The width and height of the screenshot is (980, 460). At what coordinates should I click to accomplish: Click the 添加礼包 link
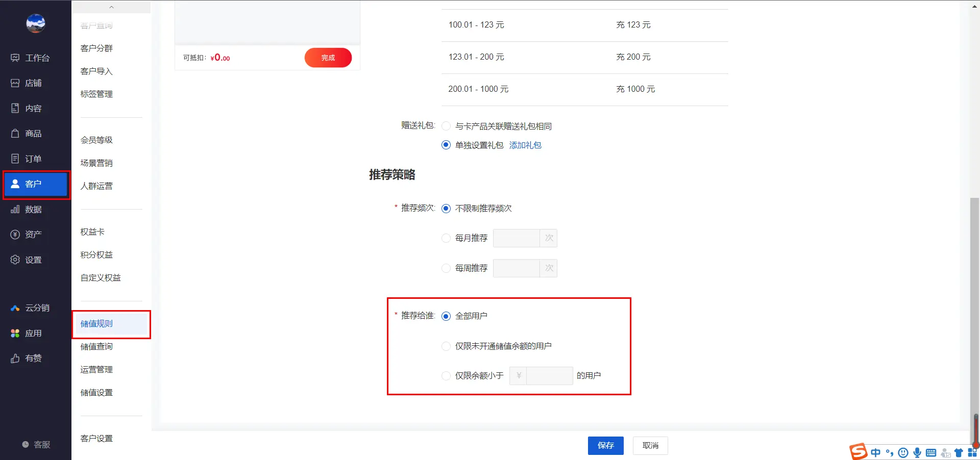[525, 145]
